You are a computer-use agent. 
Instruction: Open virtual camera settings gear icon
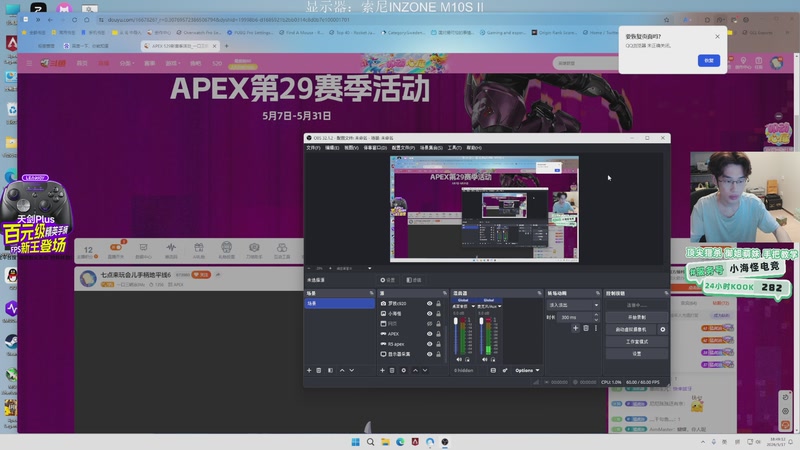coord(663,330)
